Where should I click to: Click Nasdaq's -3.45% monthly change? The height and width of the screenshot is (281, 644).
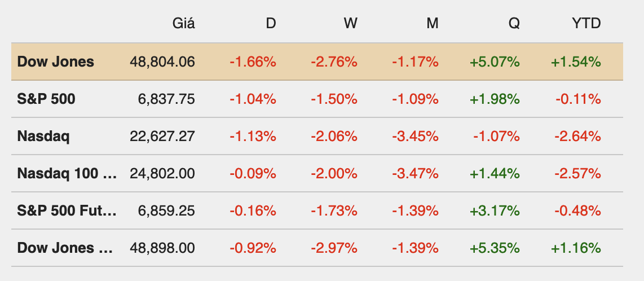tap(415, 136)
